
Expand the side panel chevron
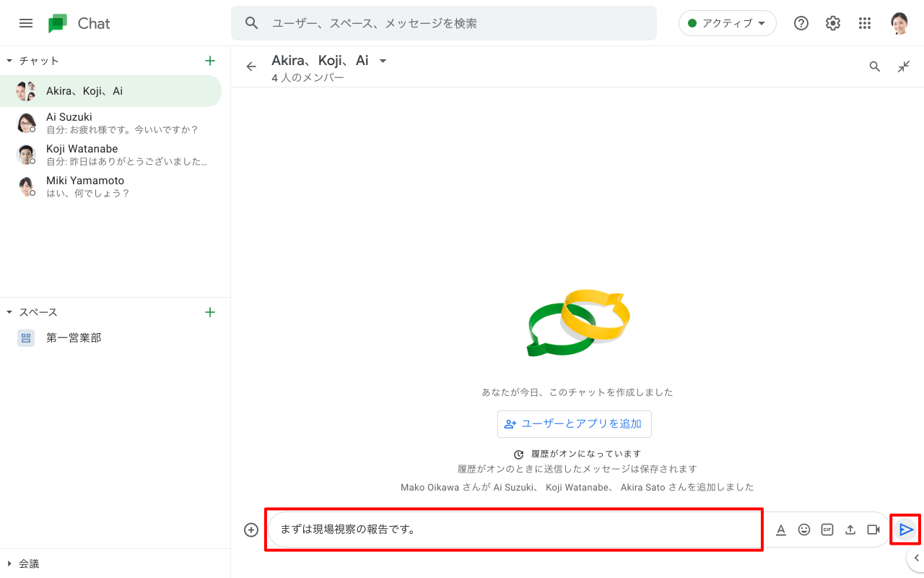point(916,558)
